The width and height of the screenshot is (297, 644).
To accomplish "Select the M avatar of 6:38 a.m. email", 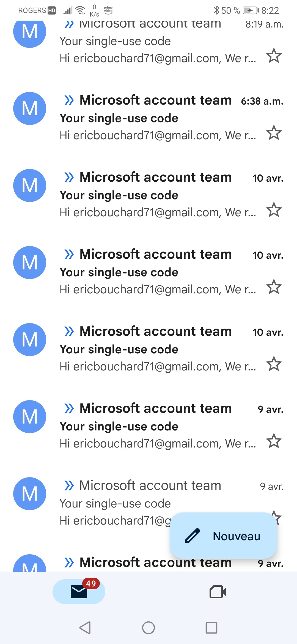I will [30, 108].
